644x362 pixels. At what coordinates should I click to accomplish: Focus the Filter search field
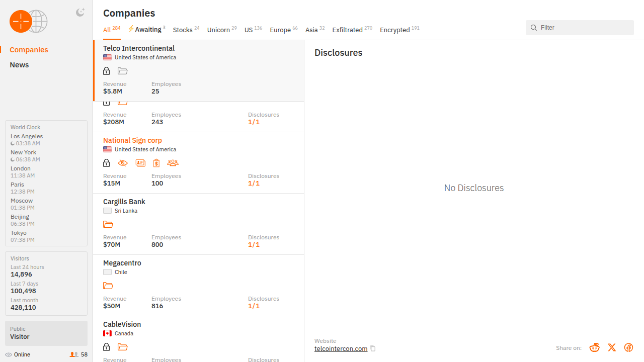pyautogui.click(x=580, y=28)
